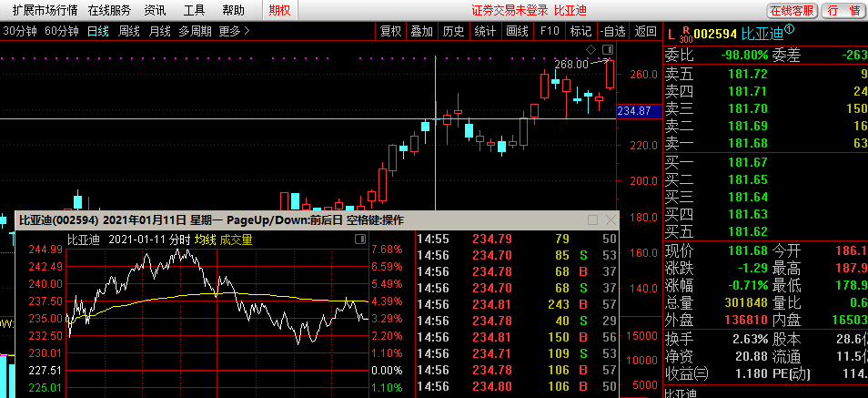868x398 pixels.
Task: Click the 14:56 trade row with volume 243
Action: [517, 304]
